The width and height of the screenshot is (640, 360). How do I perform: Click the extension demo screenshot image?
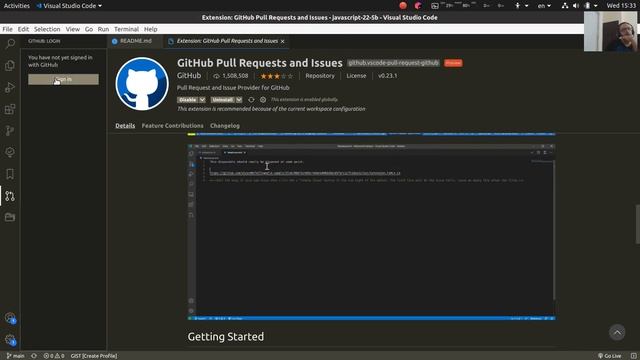371,232
